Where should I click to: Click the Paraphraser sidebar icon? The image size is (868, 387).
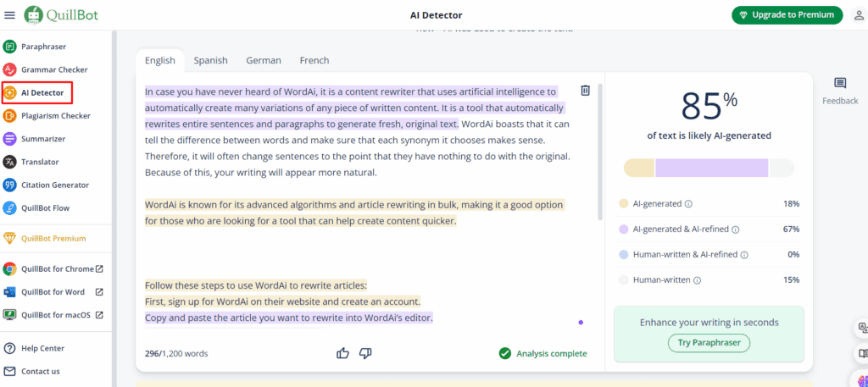pyautogui.click(x=10, y=47)
